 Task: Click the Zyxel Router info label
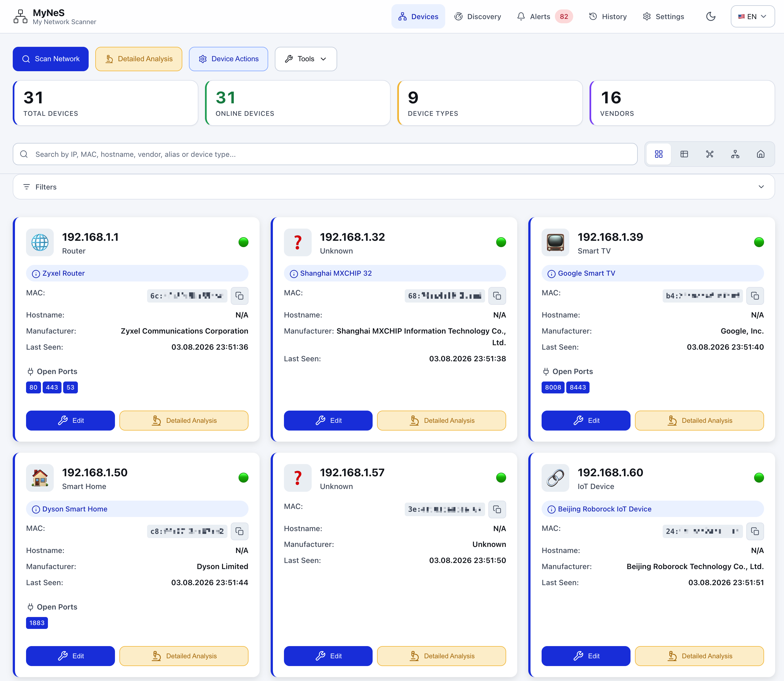pyautogui.click(x=137, y=273)
